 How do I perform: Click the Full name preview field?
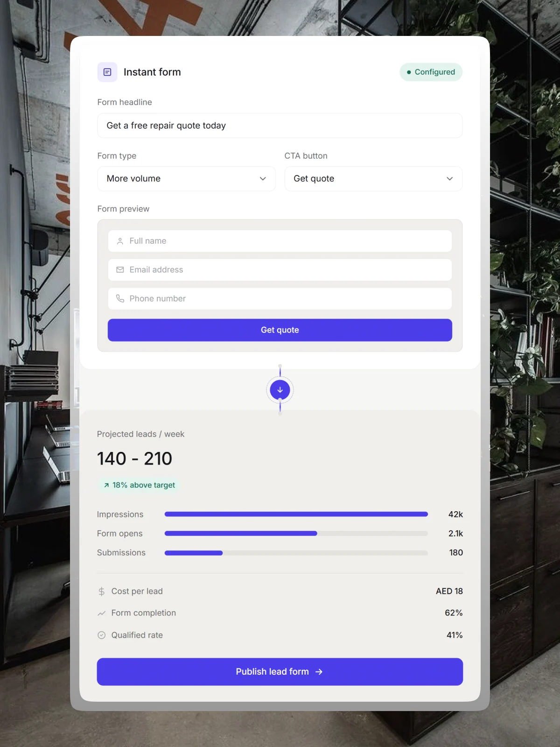coord(280,241)
